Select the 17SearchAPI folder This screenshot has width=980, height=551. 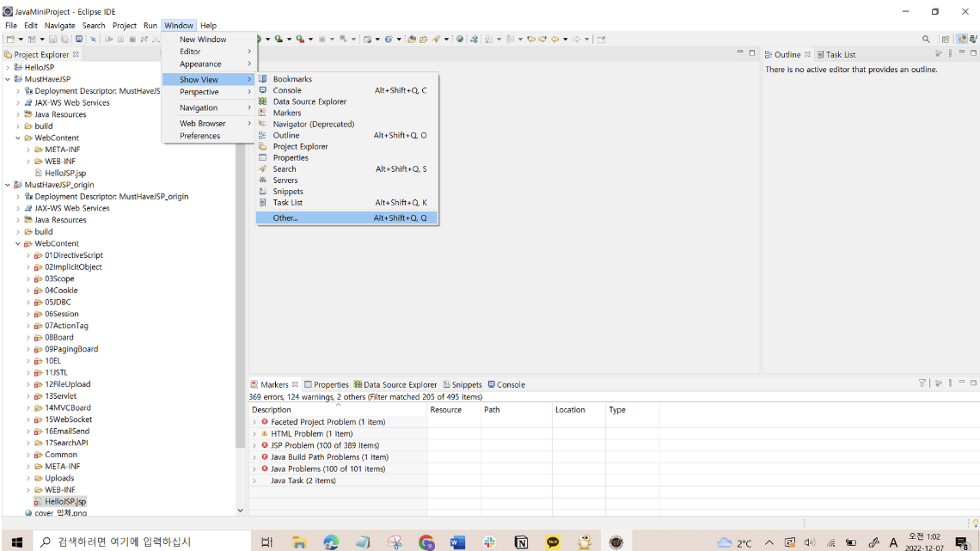(x=66, y=443)
